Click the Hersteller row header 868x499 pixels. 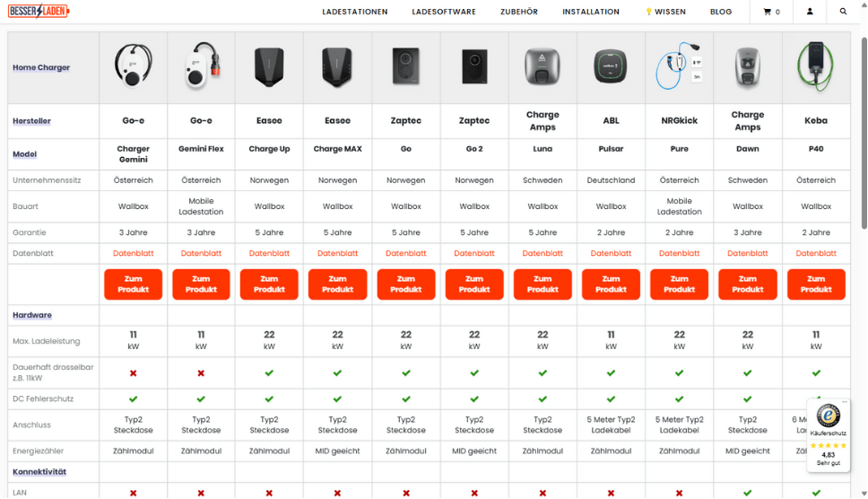[31, 121]
